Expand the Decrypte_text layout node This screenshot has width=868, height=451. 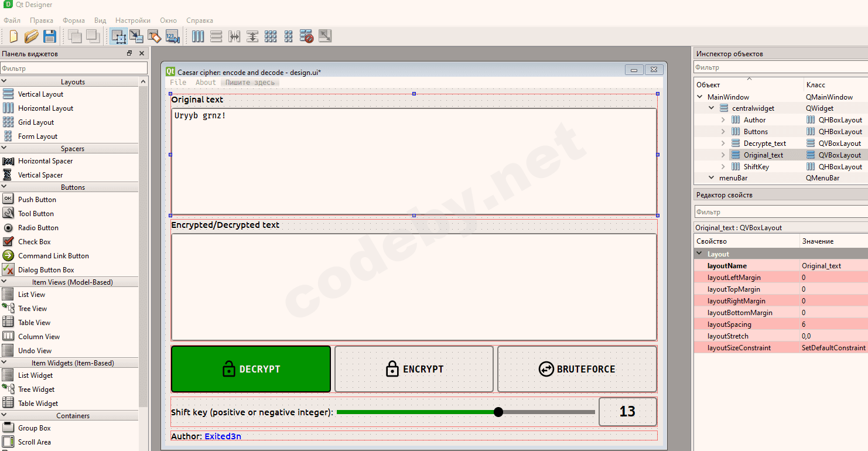(723, 143)
